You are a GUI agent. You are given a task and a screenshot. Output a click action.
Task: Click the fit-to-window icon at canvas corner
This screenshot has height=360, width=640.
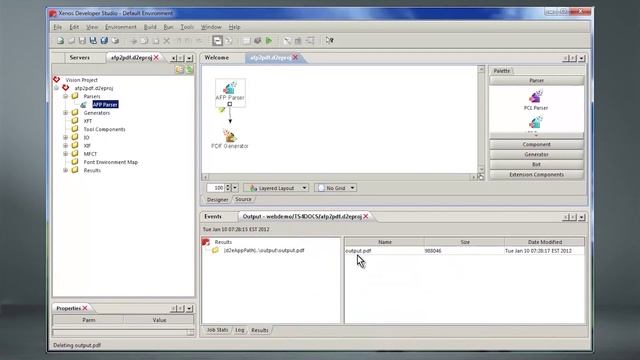tap(481, 177)
